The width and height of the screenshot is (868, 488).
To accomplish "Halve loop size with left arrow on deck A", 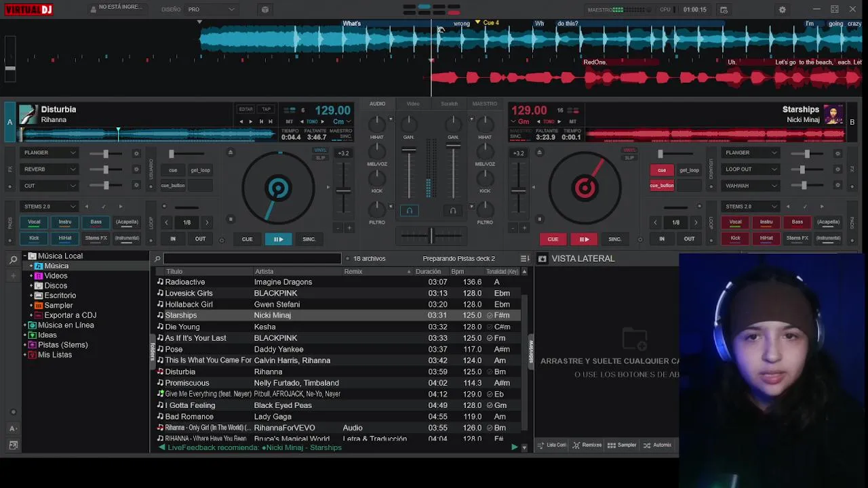I will tap(167, 222).
